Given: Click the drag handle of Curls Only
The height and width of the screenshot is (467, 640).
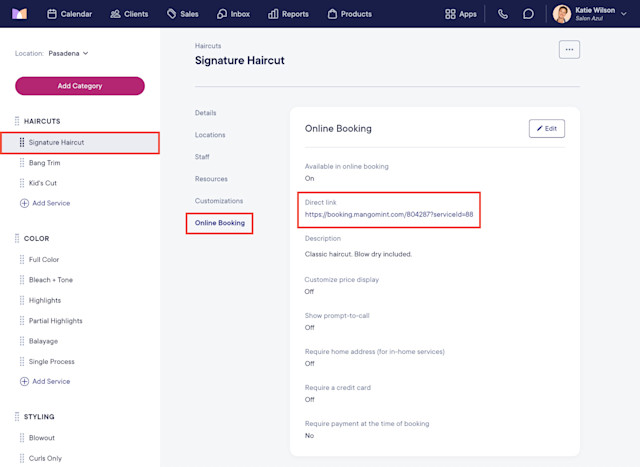Looking at the screenshot, I should [22, 458].
